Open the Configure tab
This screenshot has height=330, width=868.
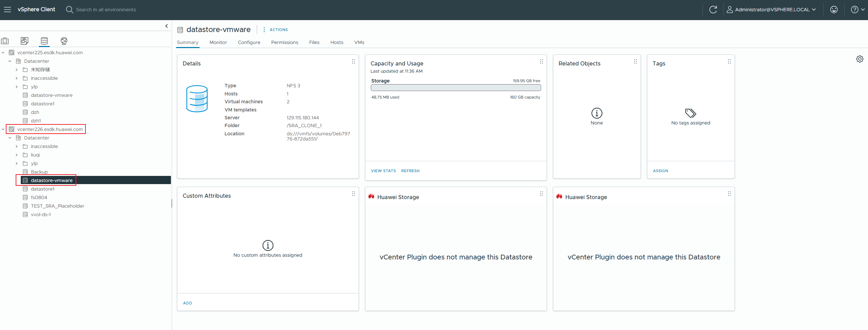click(249, 42)
